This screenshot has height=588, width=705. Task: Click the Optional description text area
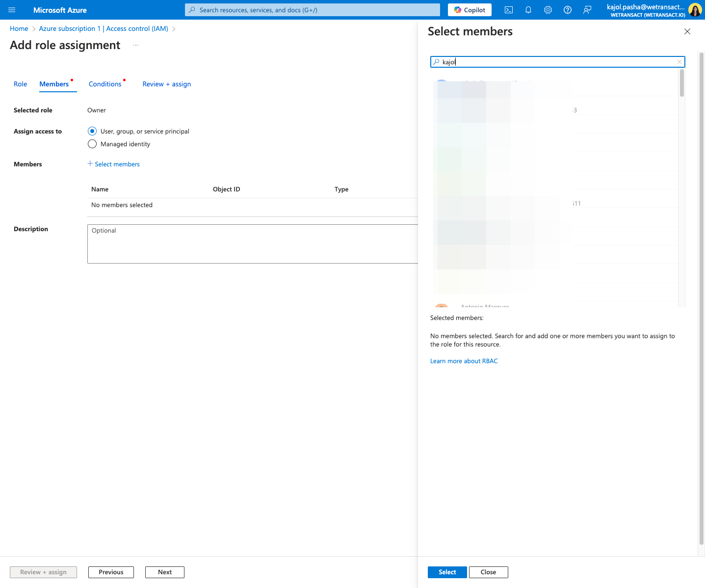(253, 244)
